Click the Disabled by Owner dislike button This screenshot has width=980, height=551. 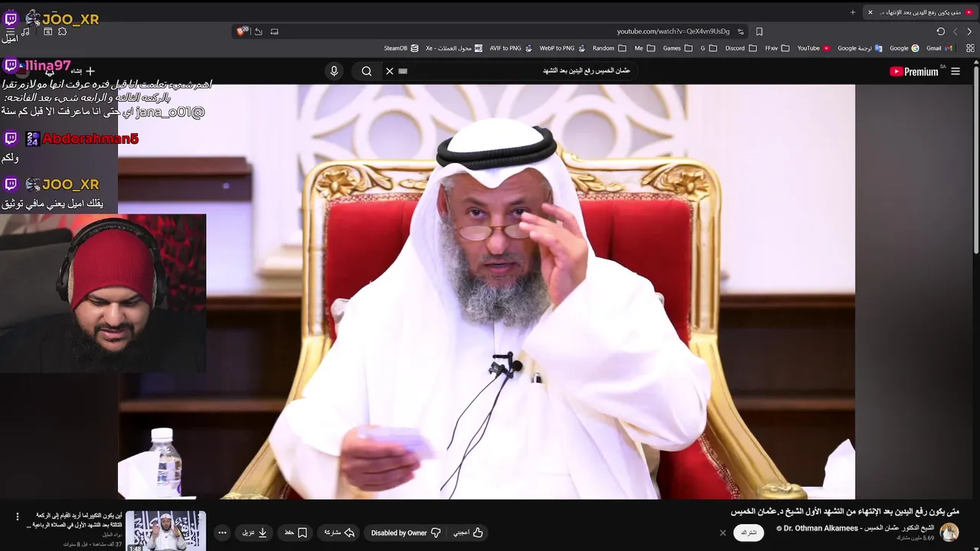(x=407, y=533)
